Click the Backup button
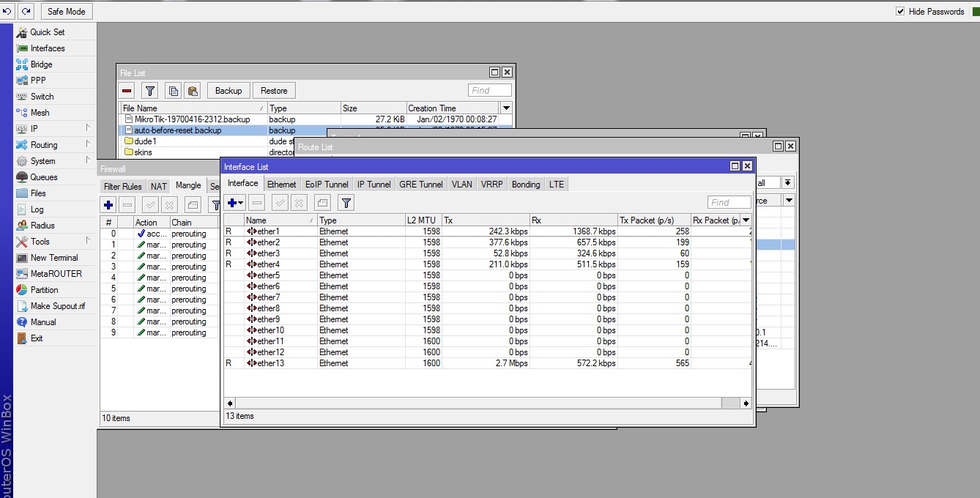 [x=229, y=91]
